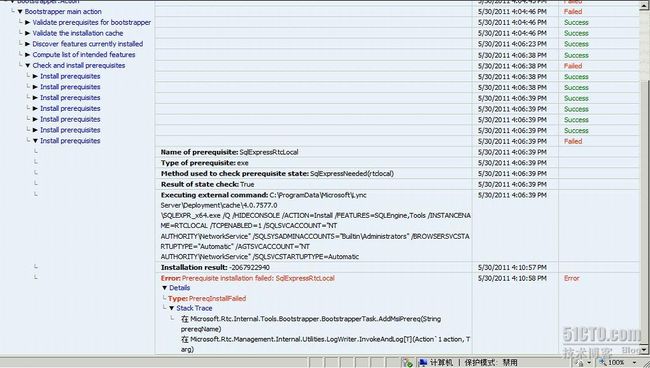Expand Validate prerequisites for bootstrapper node
The width and height of the screenshot is (650, 368).
pyautogui.click(x=27, y=22)
